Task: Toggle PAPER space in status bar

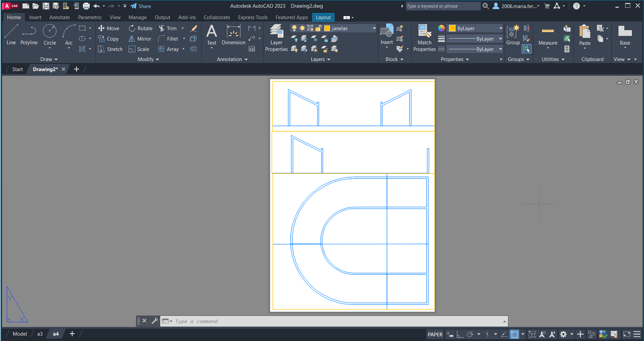Action: pyautogui.click(x=435, y=334)
